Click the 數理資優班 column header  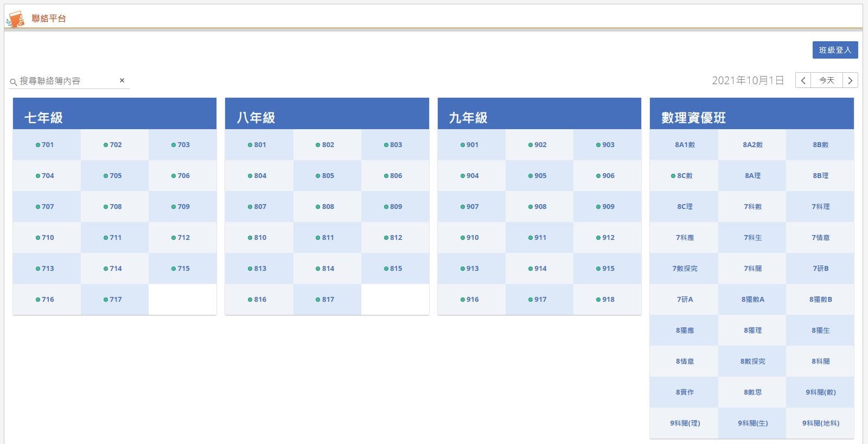pos(752,114)
